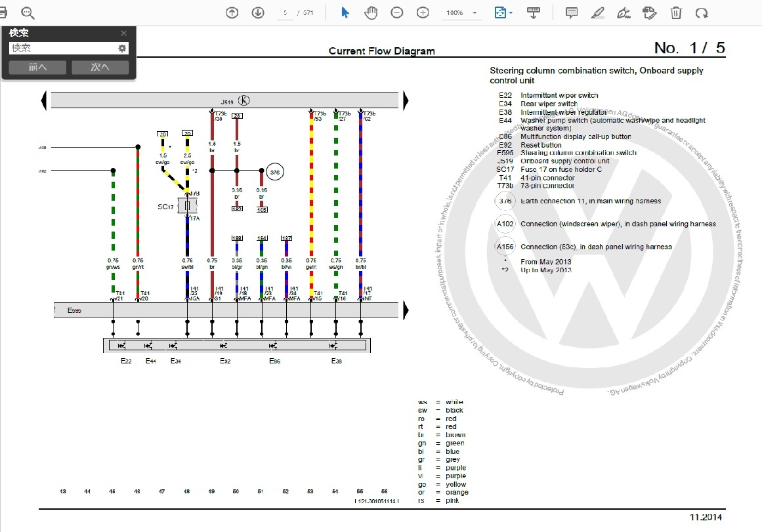
Task: Zoom out with the minus icon
Action: (397, 12)
